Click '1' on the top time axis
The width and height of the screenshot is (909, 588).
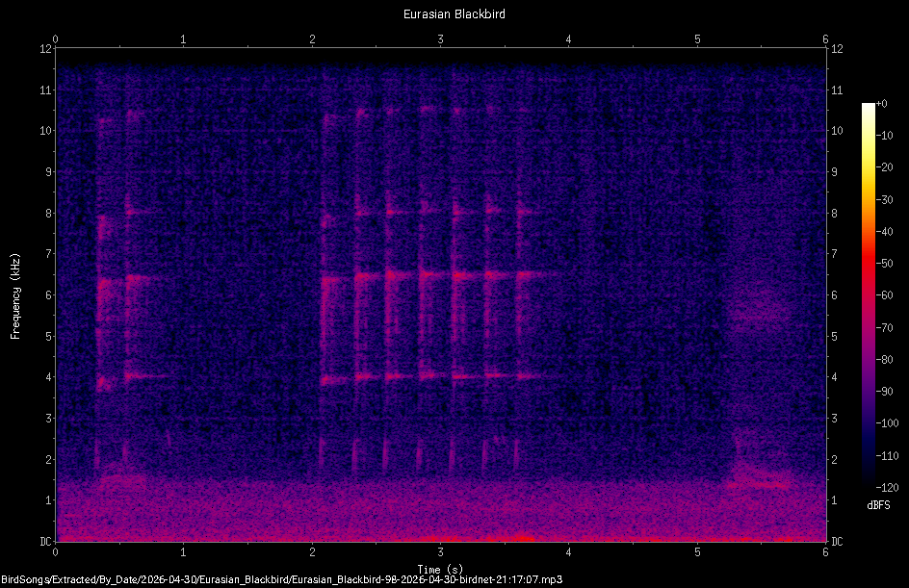pyautogui.click(x=183, y=39)
